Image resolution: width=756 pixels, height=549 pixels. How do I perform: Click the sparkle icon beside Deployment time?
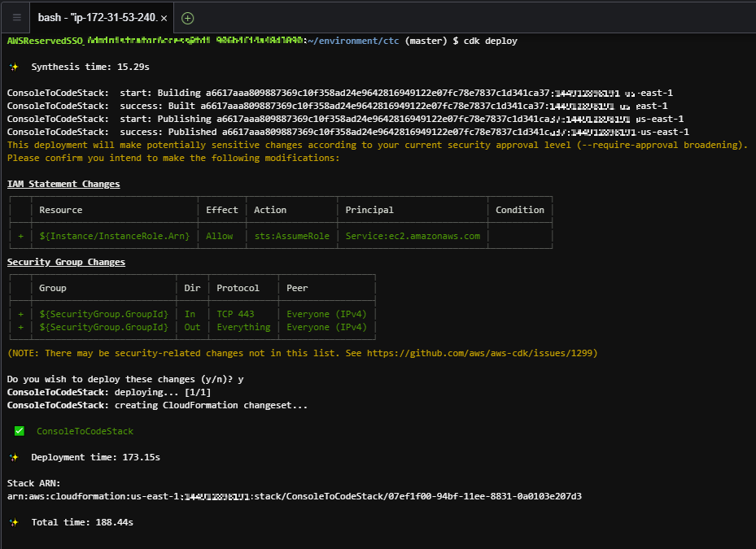coord(13,457)
